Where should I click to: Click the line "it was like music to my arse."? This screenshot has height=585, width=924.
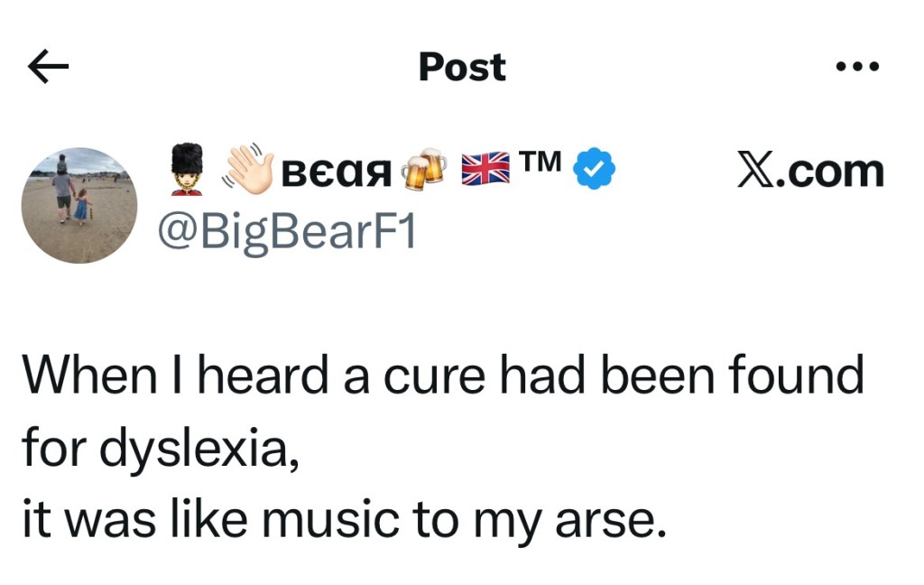pos(344,523)
